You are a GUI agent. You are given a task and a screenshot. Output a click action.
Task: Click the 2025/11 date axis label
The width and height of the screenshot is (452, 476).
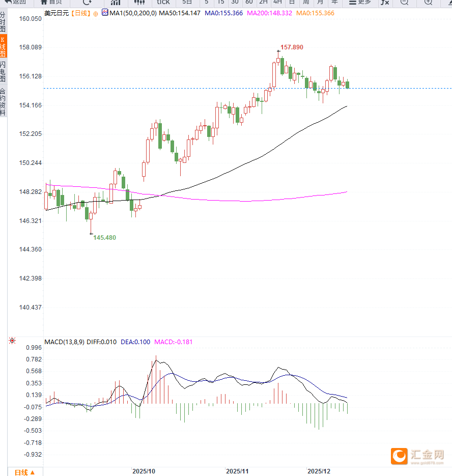[237, 471]
